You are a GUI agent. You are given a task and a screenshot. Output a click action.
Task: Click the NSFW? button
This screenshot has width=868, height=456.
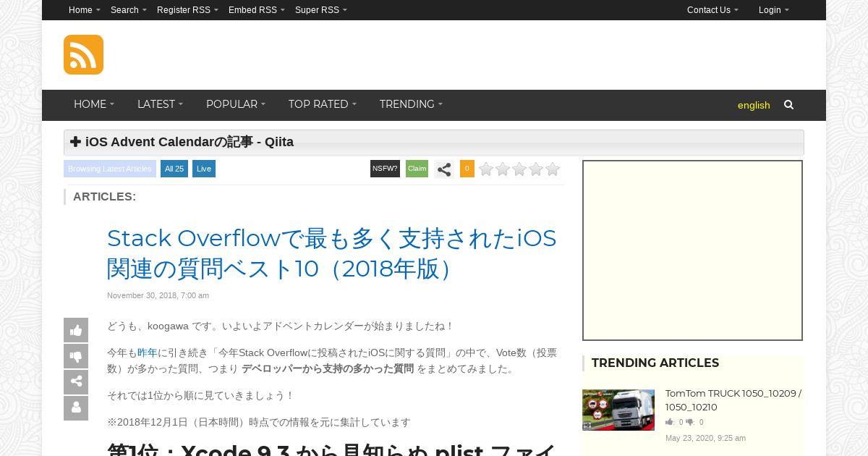click(385, 169)
